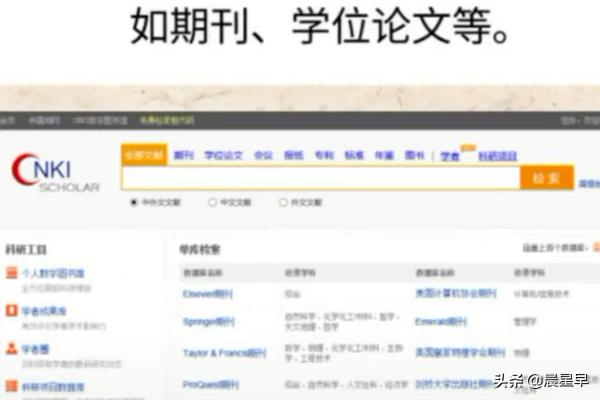Switch to 全部文献 tab
Viewport: 600px width, 400px height.
click(143, 155)
